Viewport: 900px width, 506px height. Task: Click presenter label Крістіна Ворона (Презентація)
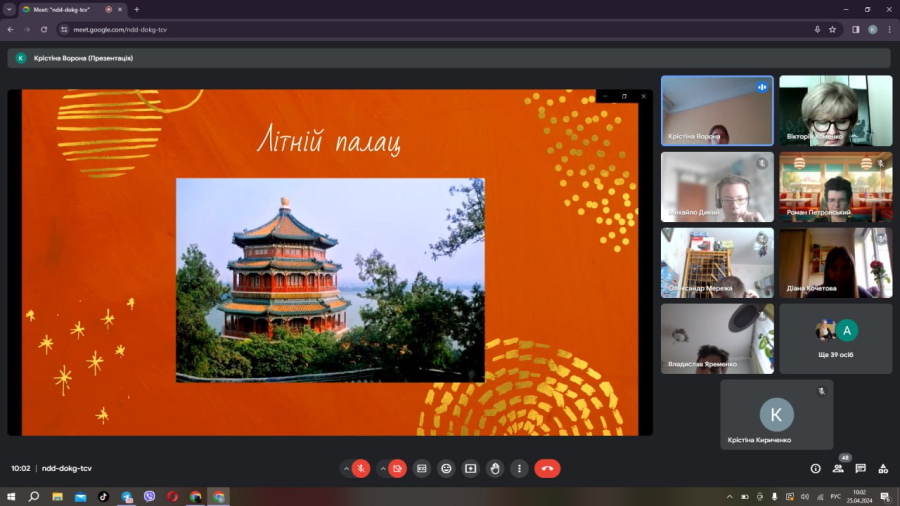83,58
